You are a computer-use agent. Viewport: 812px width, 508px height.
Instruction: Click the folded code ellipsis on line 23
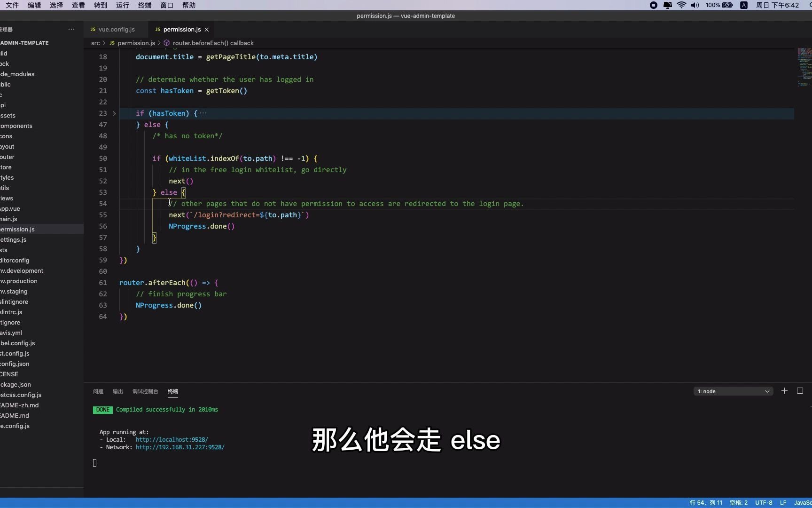[203, 113]
